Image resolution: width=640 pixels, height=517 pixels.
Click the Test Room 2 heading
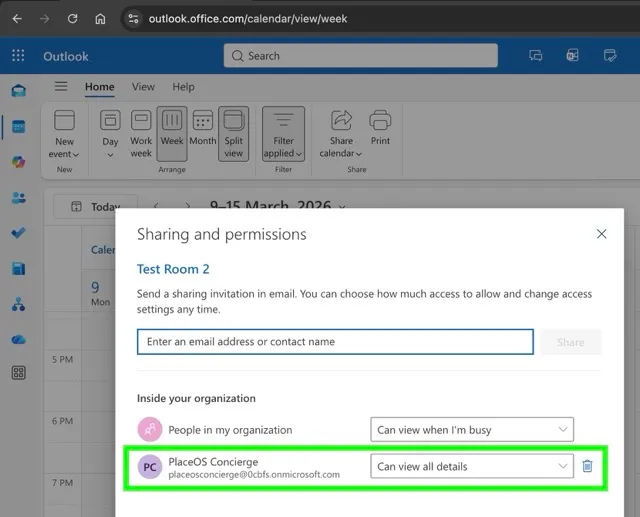(173, 269)
